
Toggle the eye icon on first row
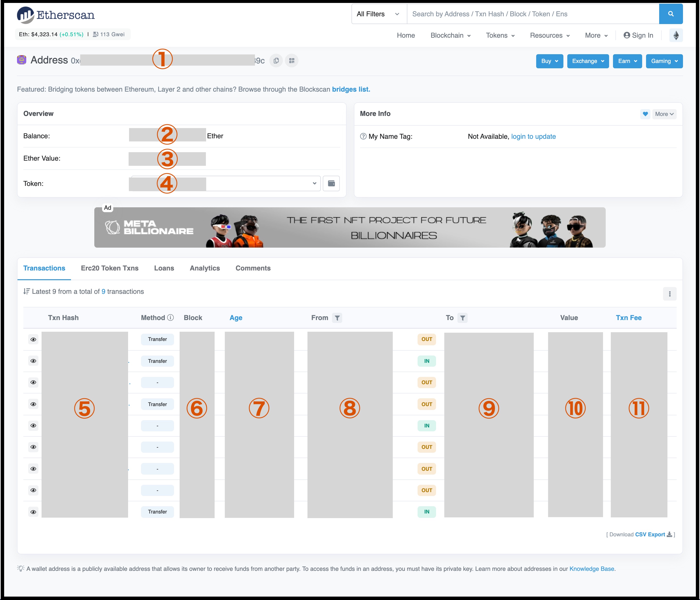tap(33, 339)
